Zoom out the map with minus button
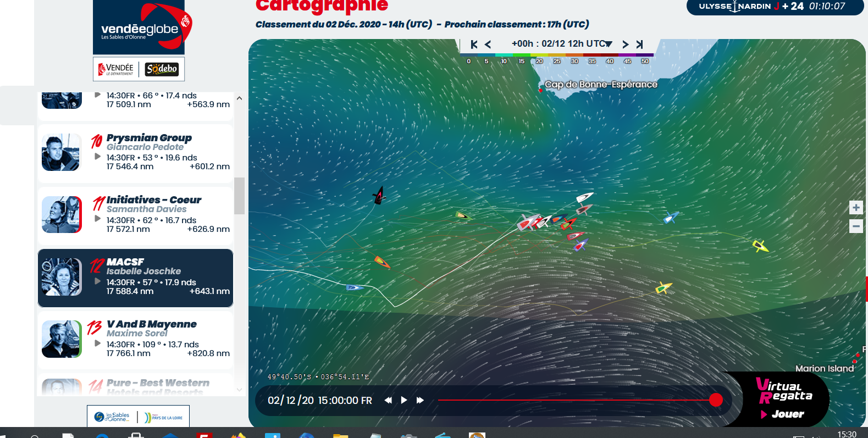Image resolution: width=868 pixels, height=438 pixels. (x=856, y=226)
